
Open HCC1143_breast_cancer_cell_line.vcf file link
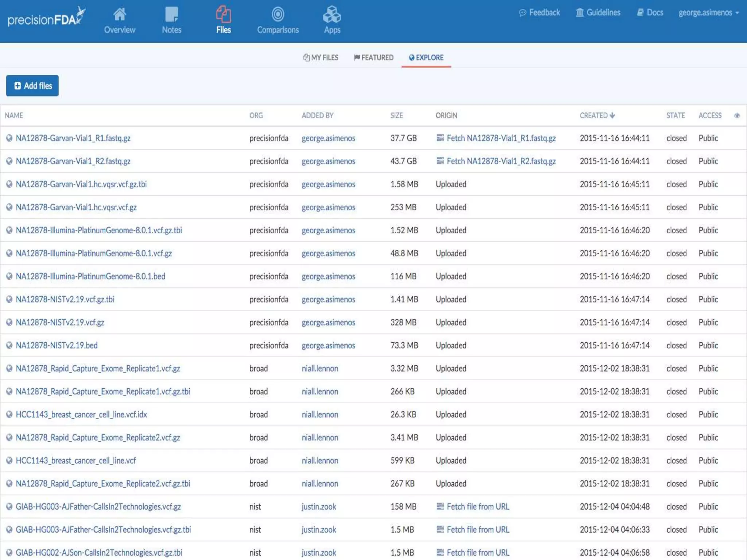76,460
